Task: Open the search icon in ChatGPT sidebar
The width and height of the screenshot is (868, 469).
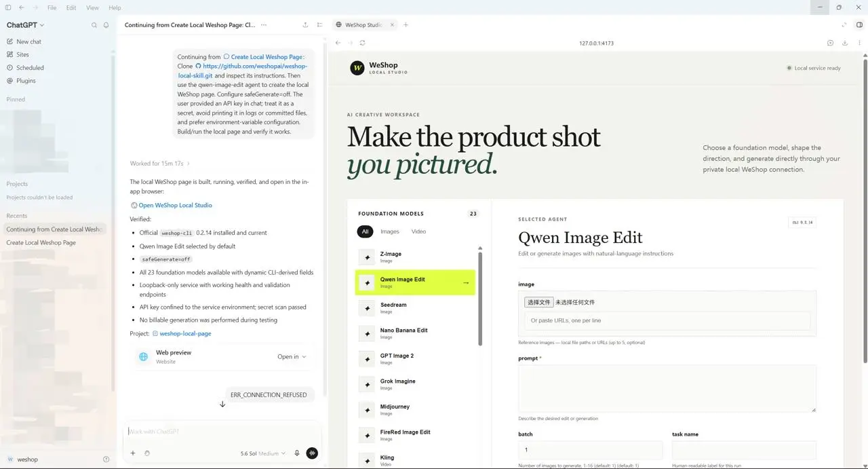Action: 94,25
